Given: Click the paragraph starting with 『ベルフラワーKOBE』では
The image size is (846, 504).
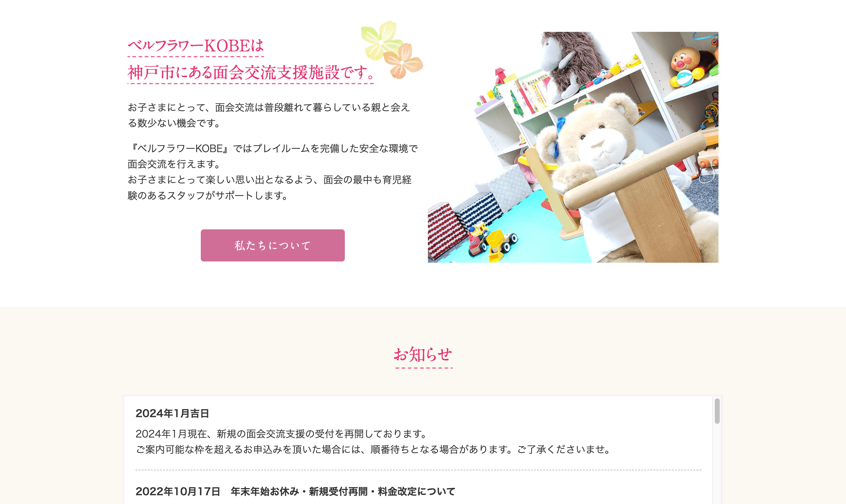Looking at the screenshot, I should pos(272,172).
